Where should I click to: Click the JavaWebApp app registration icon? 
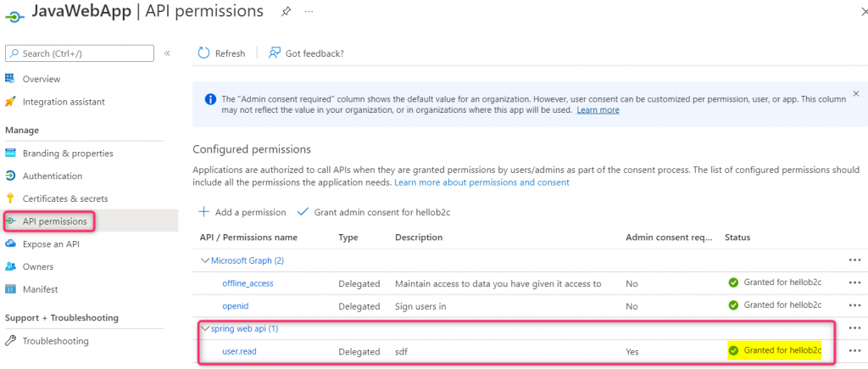click(x=14, y=16)
